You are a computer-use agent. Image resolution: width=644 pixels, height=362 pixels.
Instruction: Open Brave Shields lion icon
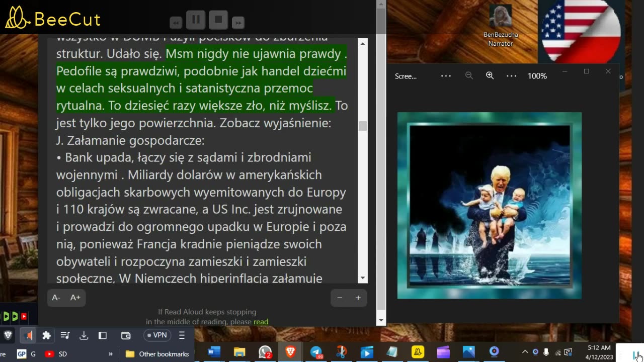point(8,335)
